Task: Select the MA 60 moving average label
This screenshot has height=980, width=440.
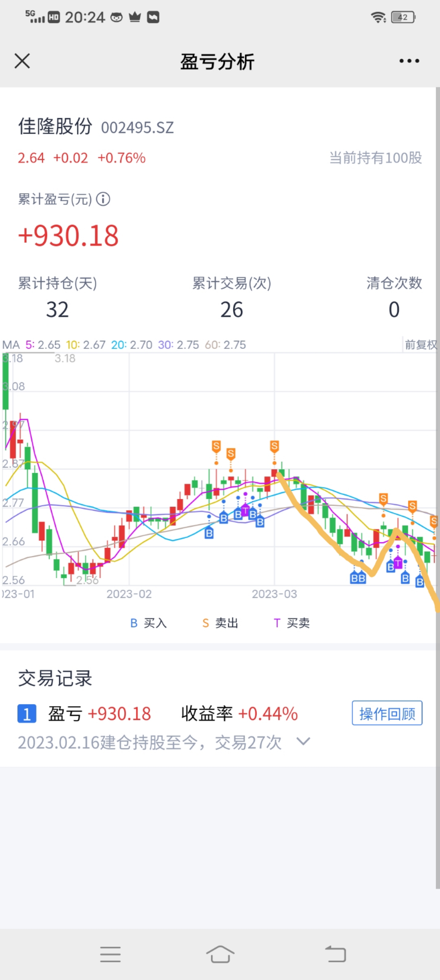Action: [225, 345]
